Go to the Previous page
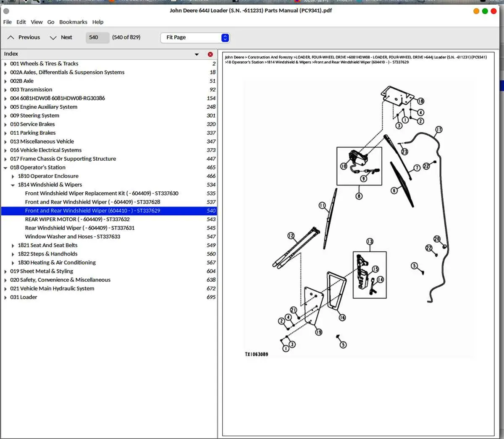Image resolution: width=504 pixels, height=439 pixels. coord(24,37)
